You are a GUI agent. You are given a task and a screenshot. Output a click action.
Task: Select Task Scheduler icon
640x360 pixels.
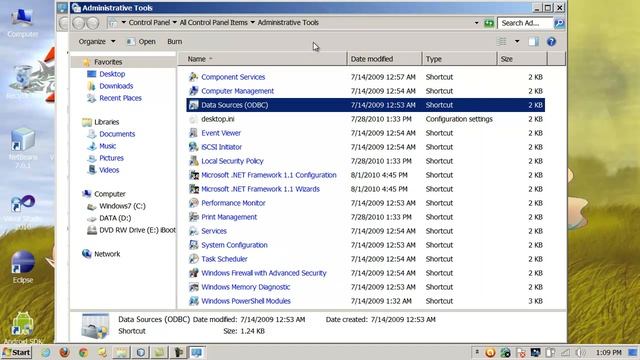tap(193, 259)
